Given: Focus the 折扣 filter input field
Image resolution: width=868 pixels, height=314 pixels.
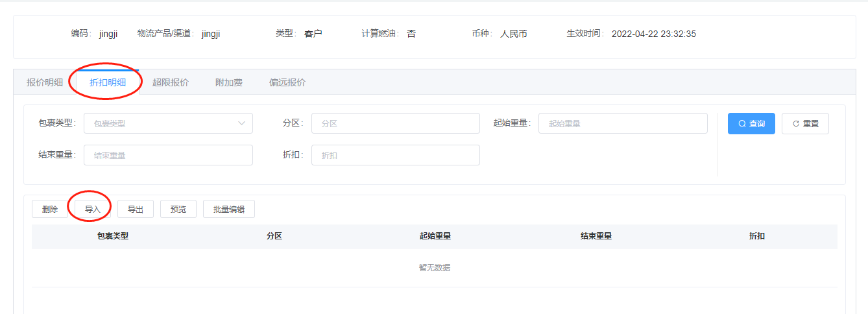Looking at the screenshot, I should point(395,155).
